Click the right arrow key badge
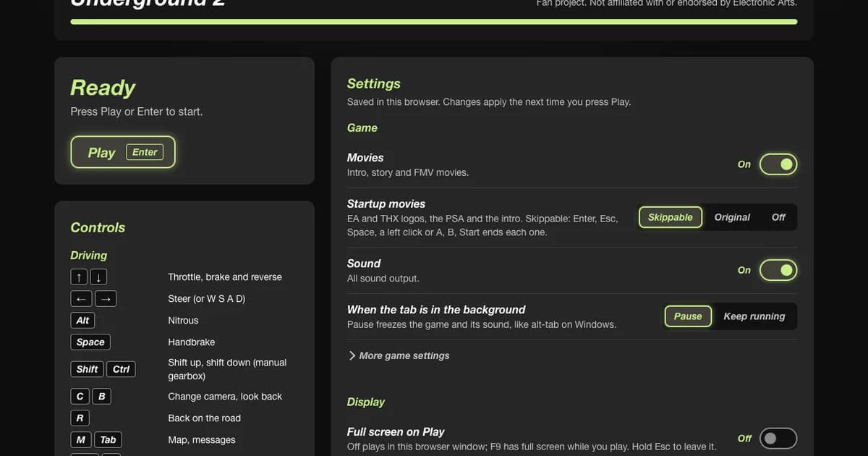Viewport: 868px width, 456px height. [106, 299]
